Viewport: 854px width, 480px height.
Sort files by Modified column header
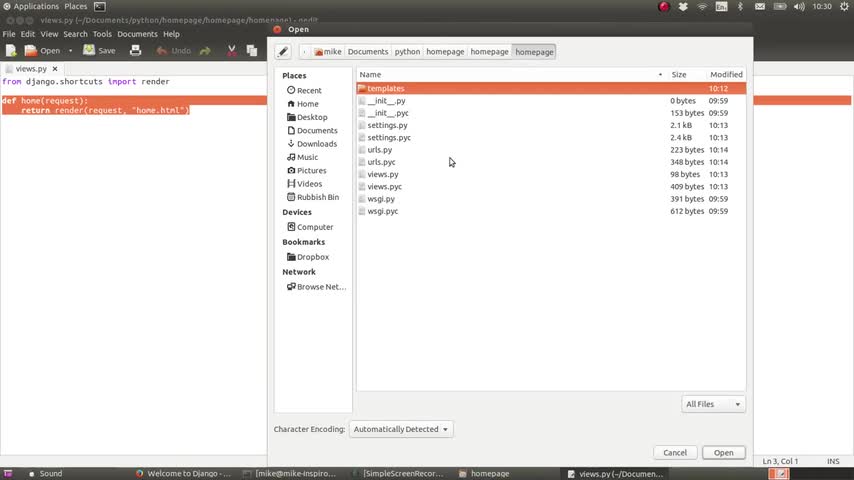pyautogui.click(x=726, y=75)
